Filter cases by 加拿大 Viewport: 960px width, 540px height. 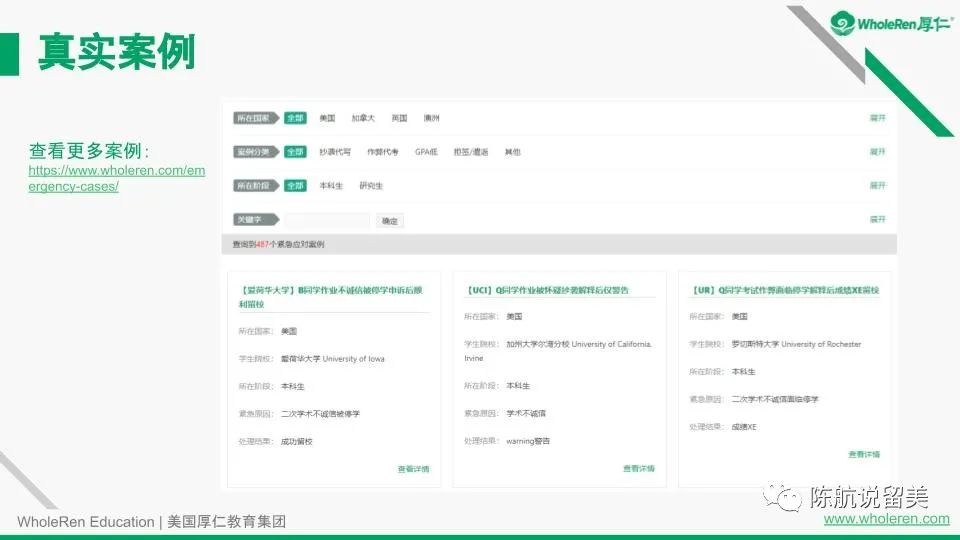pos(362,118)
